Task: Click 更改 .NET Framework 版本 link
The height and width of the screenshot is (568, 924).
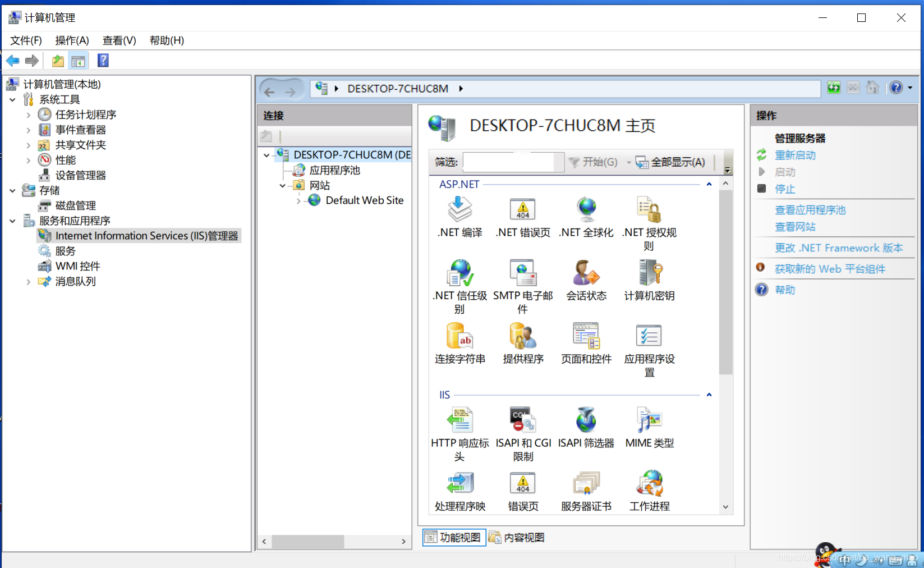Action: [x=839, y=248]
